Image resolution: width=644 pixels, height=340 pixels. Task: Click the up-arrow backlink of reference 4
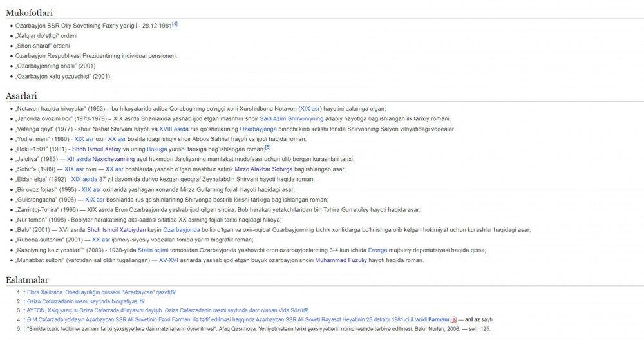coord(24,319)
